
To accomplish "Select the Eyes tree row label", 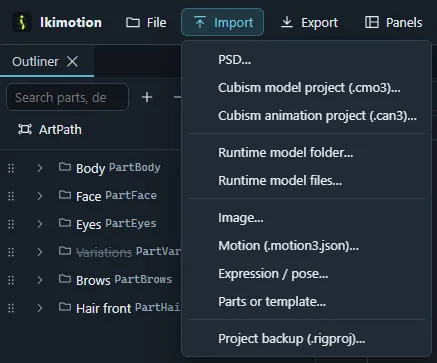I will 89,225.
